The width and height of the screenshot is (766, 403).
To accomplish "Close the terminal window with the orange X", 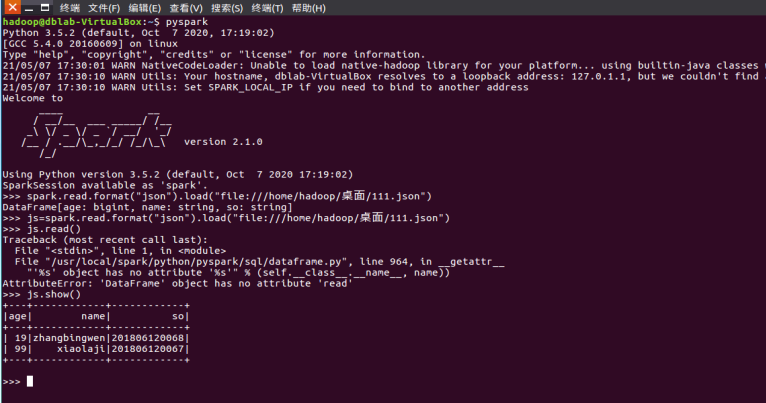I will (x=12, y=7).
